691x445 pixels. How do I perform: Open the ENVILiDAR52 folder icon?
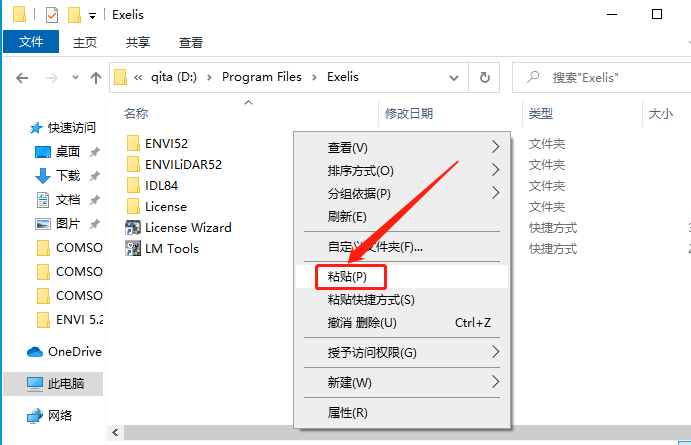[133, 164]
